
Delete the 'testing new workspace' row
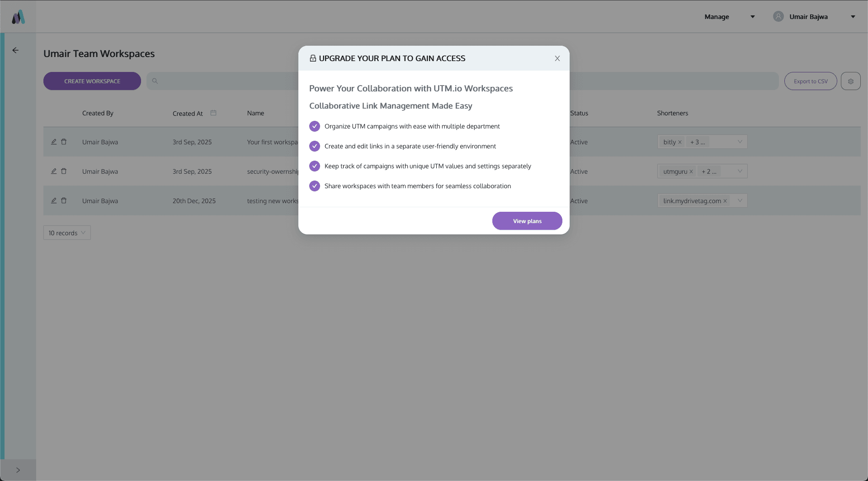64,200
